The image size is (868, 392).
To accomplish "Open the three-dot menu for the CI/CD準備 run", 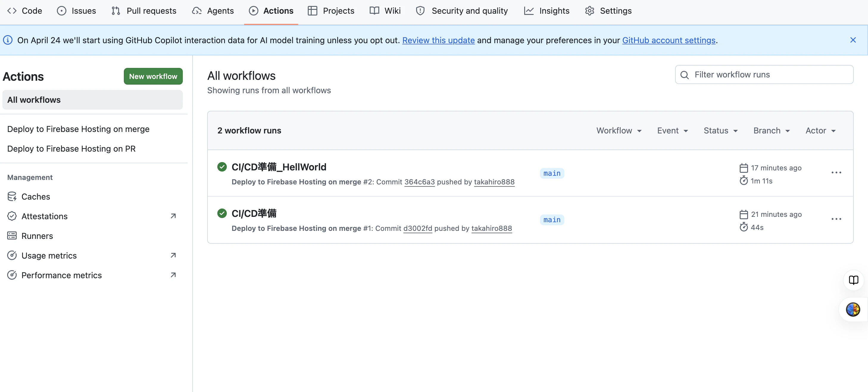I will click(x=836, y=219).
